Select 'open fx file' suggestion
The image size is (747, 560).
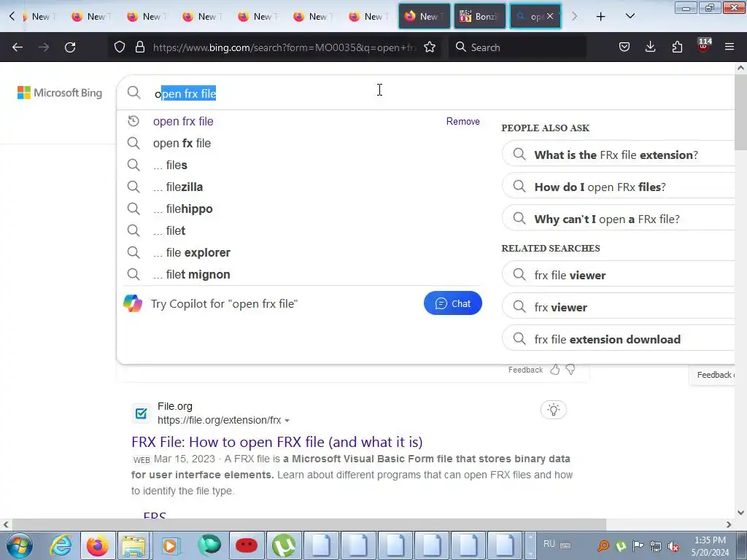182,144
